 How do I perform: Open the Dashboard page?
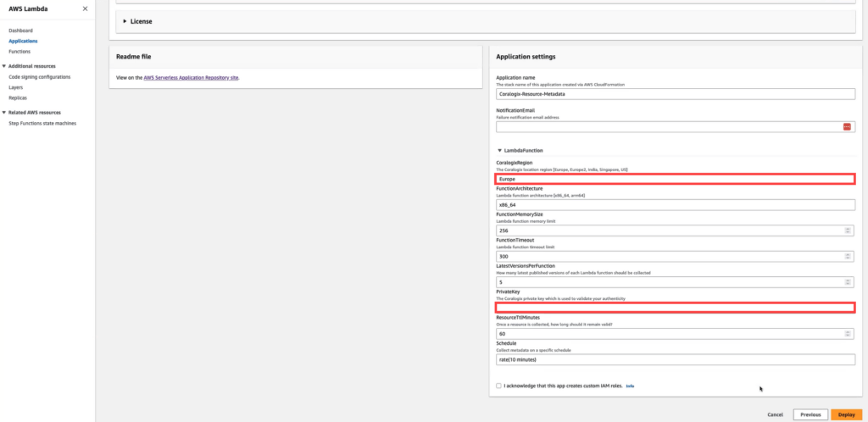pos(20,31)
